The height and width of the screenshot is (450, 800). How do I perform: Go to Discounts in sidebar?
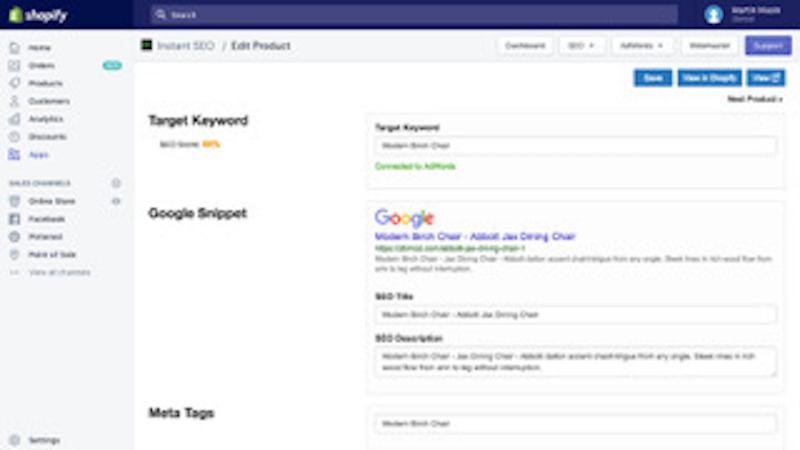pyautogui.click(x=47, y=137)
